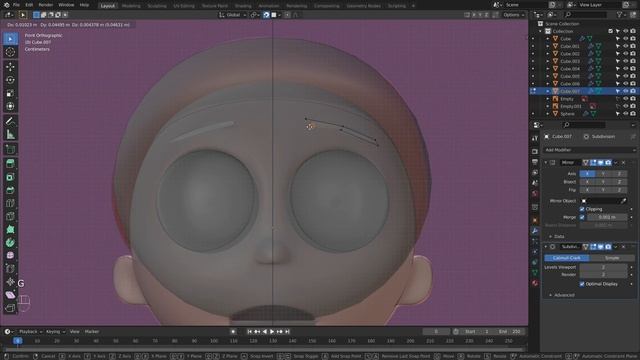This screenshot has width=640, height=360.
Task: Toggle render camera icon for Cube.003
Action: pos(633,61)
